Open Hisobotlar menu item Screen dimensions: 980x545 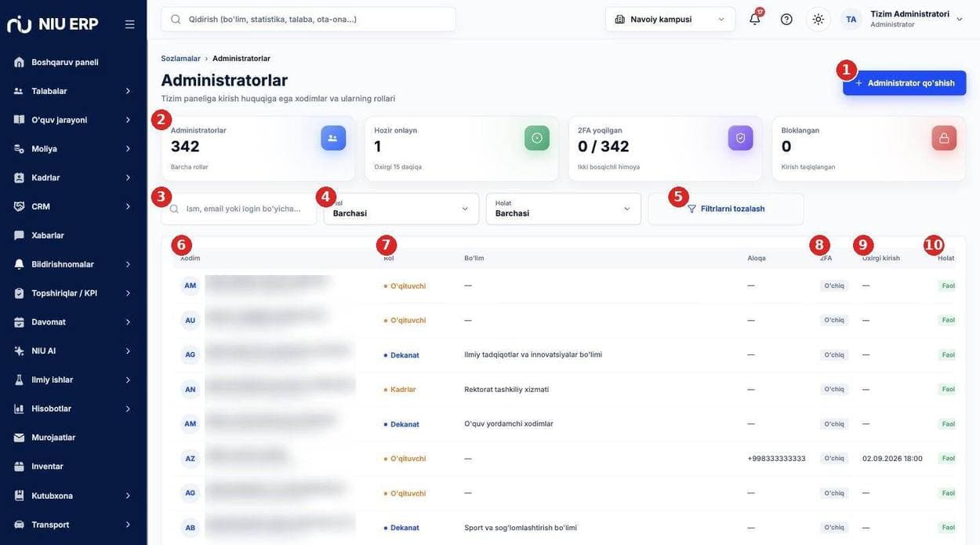click(73, 409)
